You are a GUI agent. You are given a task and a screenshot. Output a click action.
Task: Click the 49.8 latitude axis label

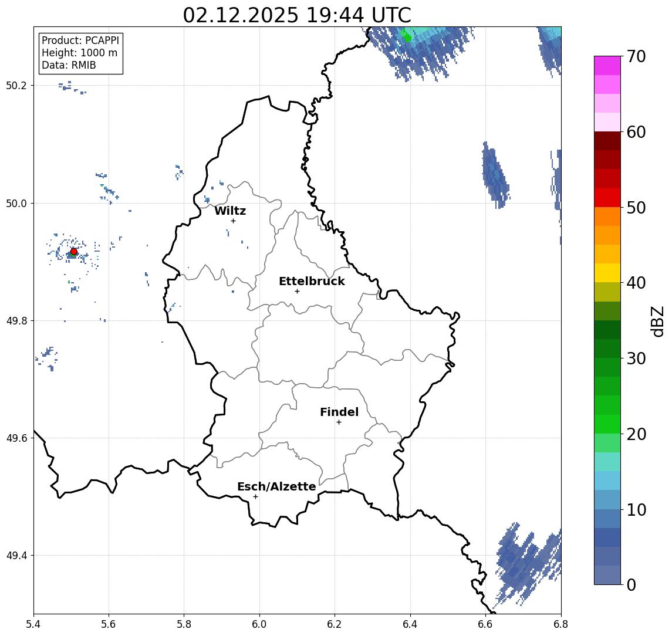pos(16,320)
